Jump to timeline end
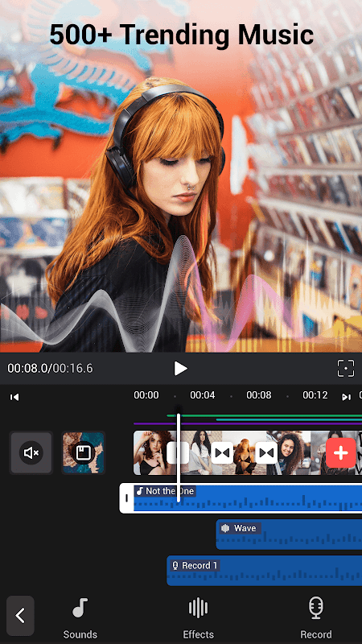The width and height of the screenshot is (362, 644). tap(347, 397)
